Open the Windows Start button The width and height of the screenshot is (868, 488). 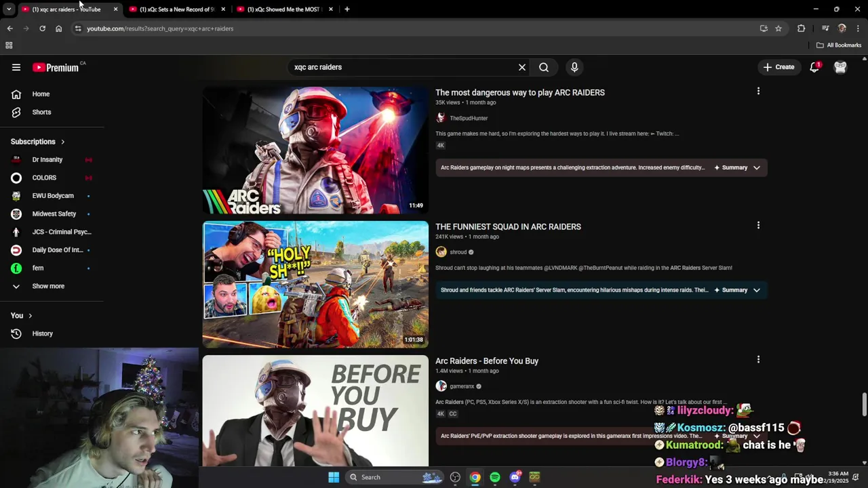[334, 477]
